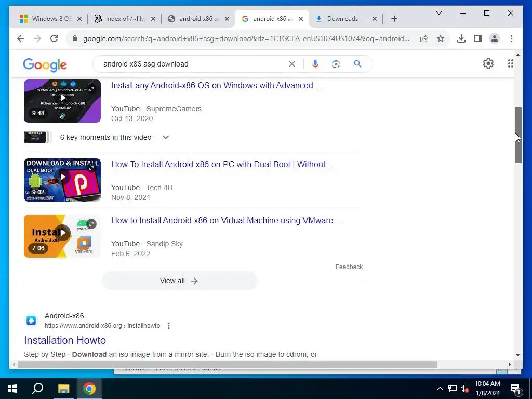Click the vertical scrollbar thumb

[x=518, y=135]
